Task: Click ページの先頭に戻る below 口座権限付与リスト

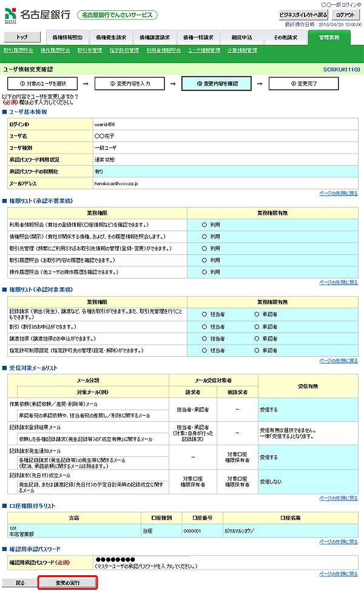Action: [339, 542]
